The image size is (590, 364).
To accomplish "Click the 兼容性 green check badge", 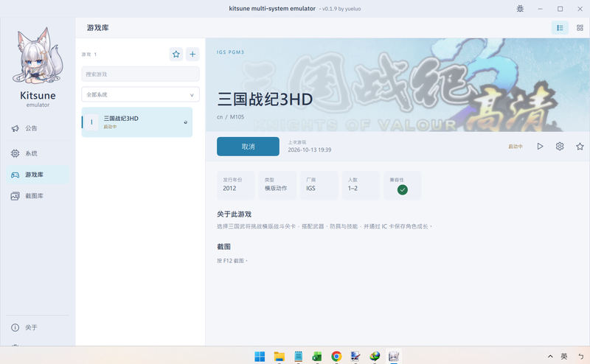I will tap(403, 190).
